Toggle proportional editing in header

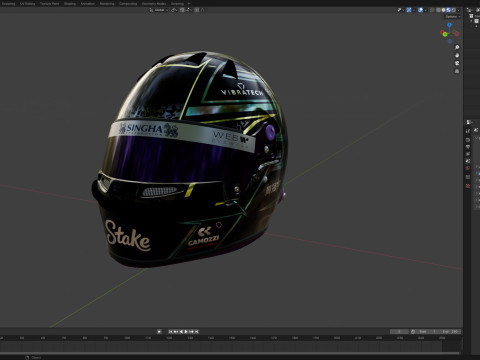tap(196, 10)
